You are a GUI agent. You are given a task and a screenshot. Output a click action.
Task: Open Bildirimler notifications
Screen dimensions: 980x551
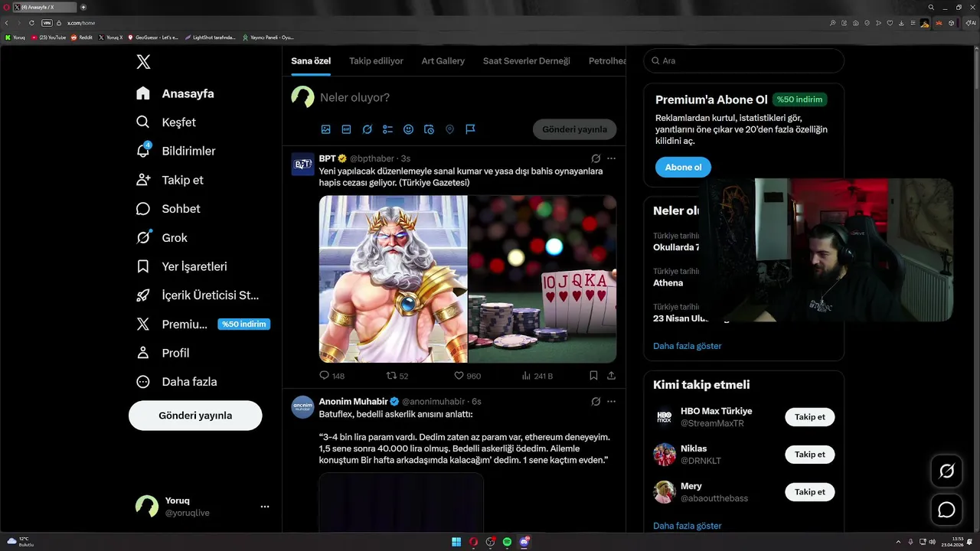click(x=175, y=151)
